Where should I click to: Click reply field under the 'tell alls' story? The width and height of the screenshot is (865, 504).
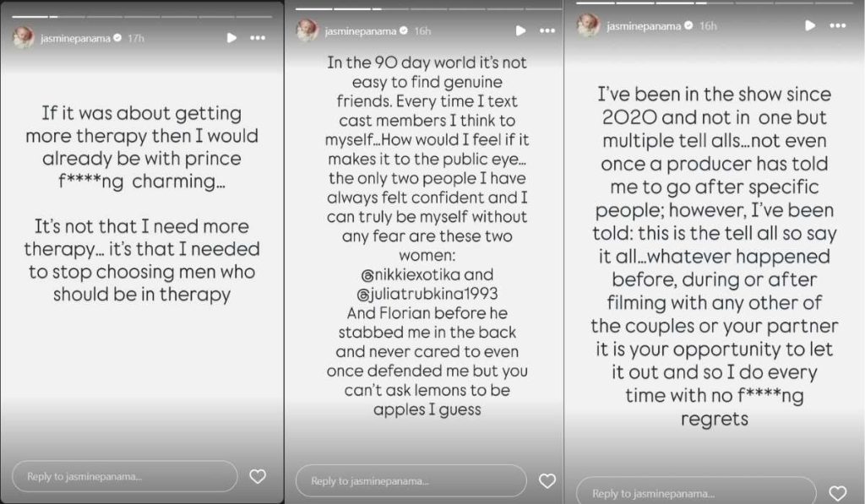(695, 493)
